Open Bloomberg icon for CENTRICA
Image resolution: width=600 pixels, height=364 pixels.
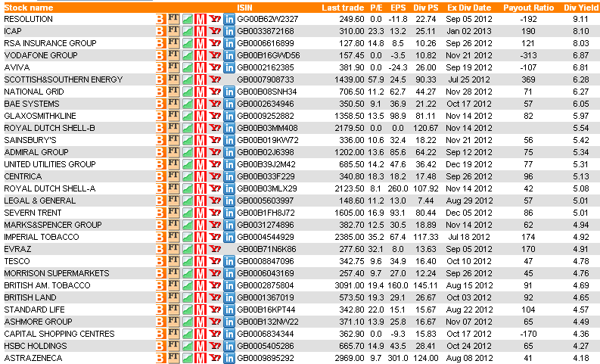tap(160, 176)
